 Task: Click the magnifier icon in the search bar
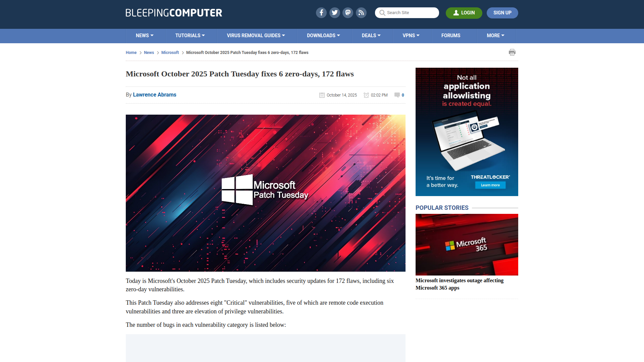[382, 13]
